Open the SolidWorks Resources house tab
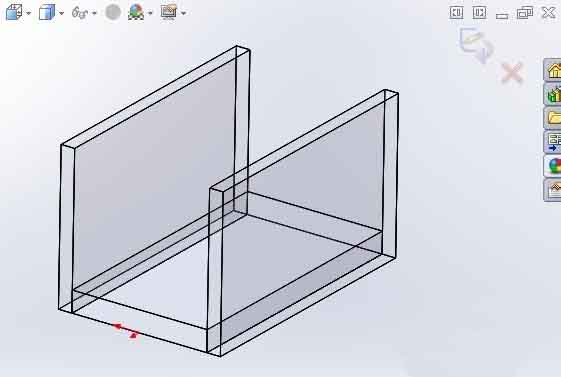This screenshot has height=377, width=561. tap(553, 70)
